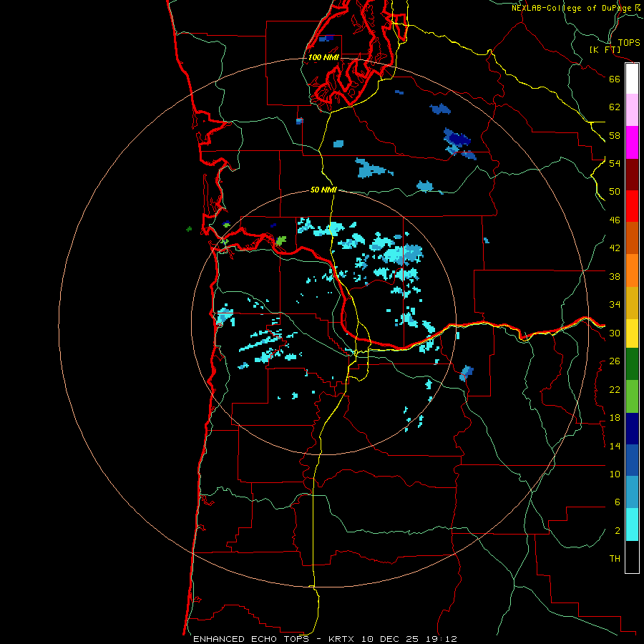Click the magenta legend swatch

[x=632, y=142]
